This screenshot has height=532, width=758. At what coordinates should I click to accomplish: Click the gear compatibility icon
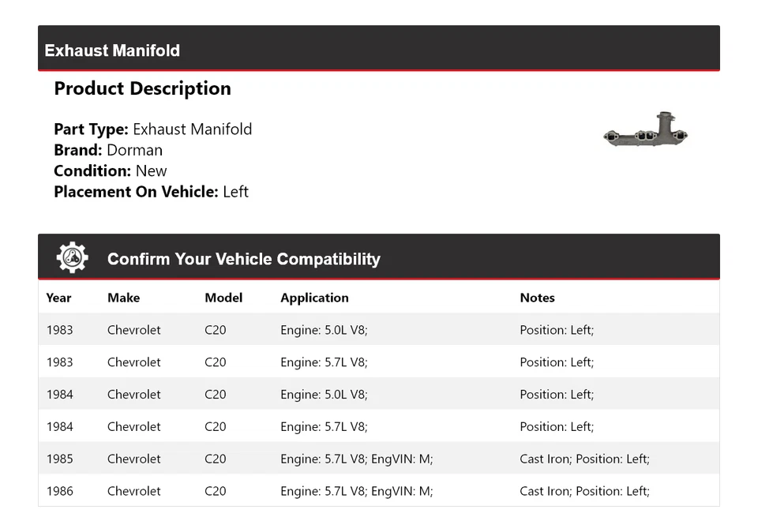pos(72,257)
